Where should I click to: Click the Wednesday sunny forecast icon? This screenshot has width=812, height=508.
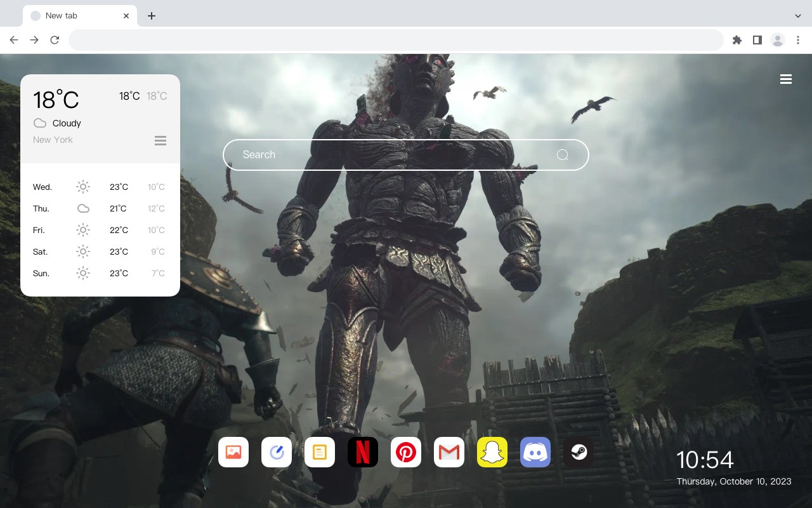(83, 187)
